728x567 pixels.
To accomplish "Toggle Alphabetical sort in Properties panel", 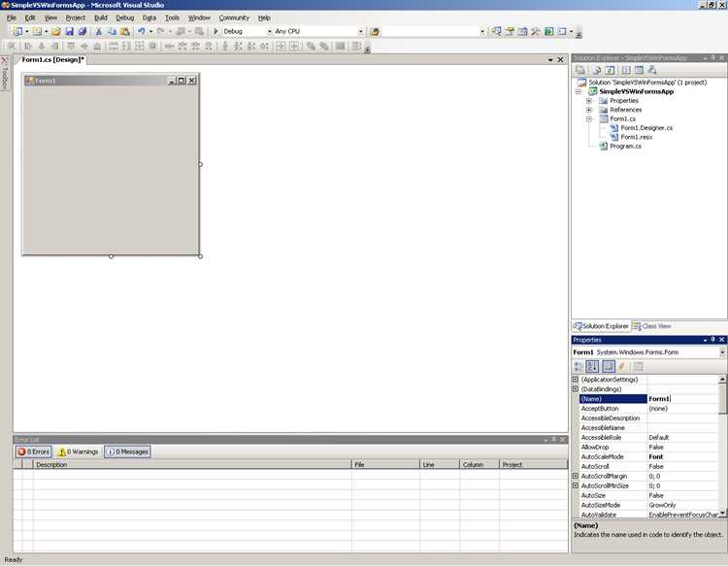I will (592, 367).
